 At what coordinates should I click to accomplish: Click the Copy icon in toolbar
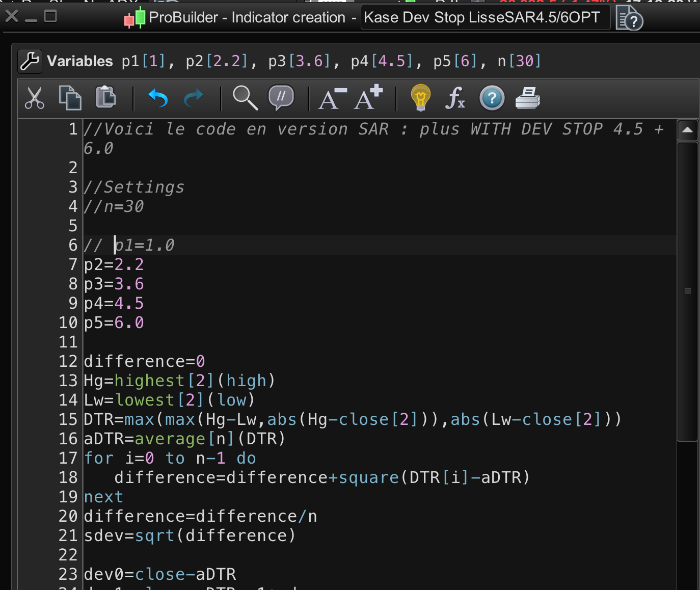tap(70, 98)
